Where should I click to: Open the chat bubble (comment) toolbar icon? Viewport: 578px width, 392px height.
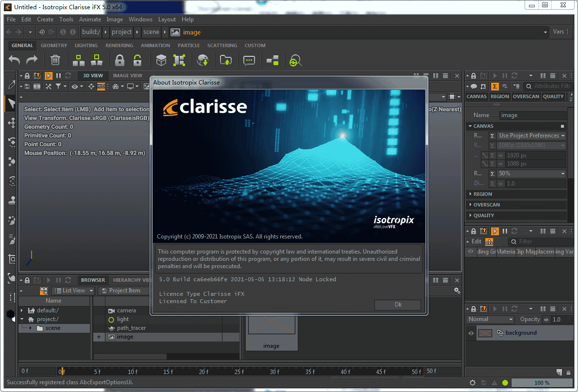[249, 60]
